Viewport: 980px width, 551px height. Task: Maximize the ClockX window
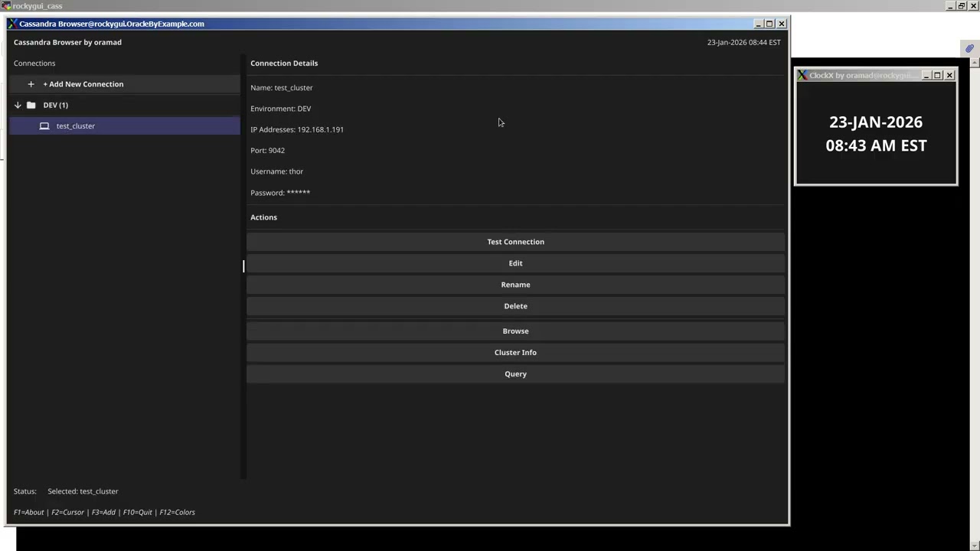pos(937,75)
